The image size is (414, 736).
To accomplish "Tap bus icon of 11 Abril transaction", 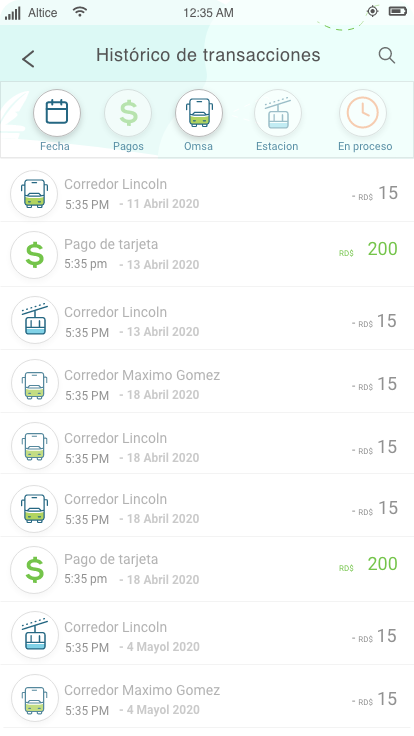I will [x=34, y=194].
